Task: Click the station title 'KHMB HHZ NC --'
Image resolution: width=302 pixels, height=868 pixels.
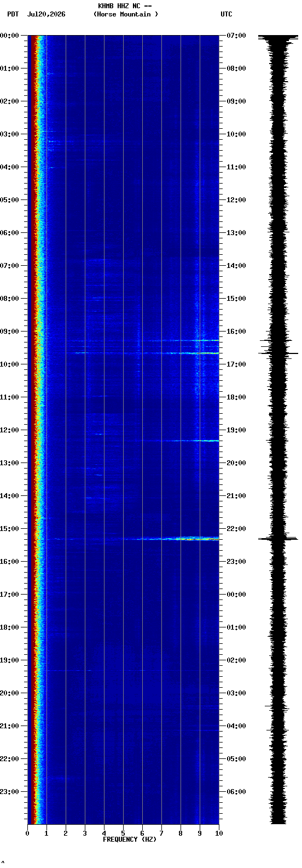Action: tap(125, 6)
